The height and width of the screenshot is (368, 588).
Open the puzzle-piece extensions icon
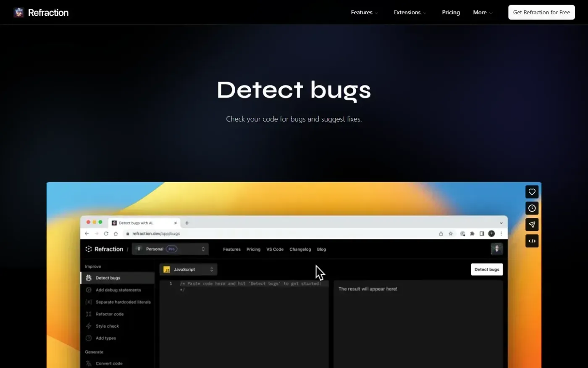tap(472, 234)
